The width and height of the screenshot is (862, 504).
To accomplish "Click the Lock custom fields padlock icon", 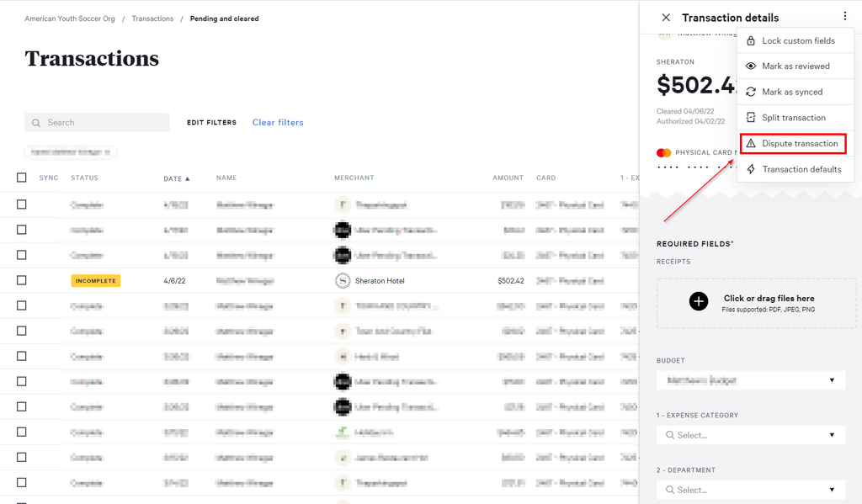I will (x=751, y=40).
